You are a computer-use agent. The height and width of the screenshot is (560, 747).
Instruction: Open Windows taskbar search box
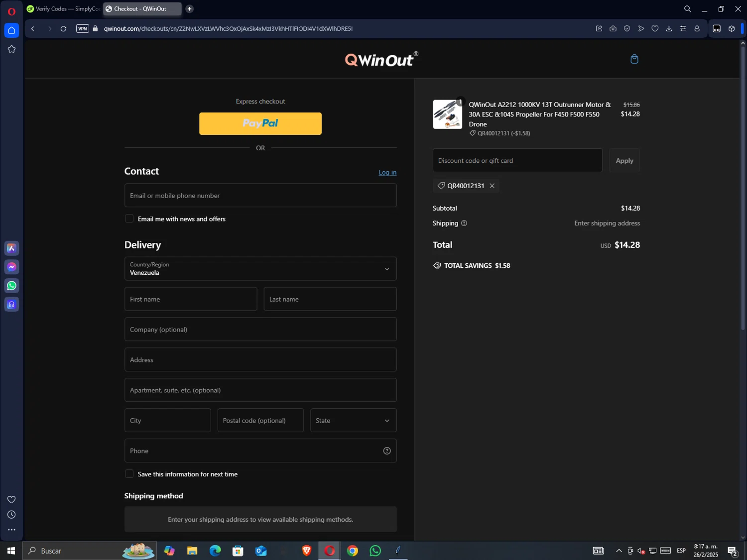click(x=90, y=551)
